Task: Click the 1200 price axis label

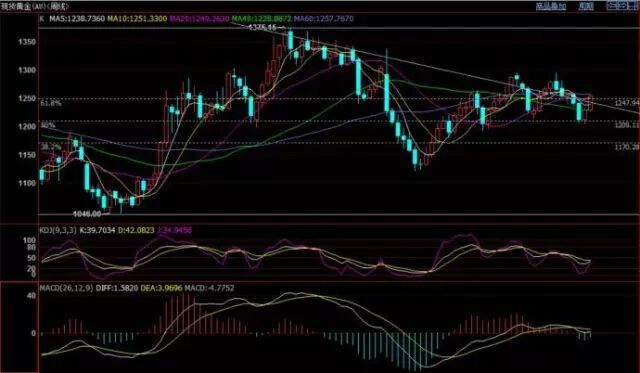Action: (x=27, y=127)
